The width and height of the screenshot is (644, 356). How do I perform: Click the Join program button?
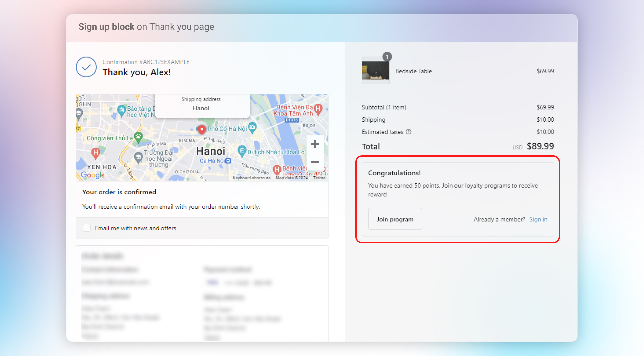click(395, 219)
